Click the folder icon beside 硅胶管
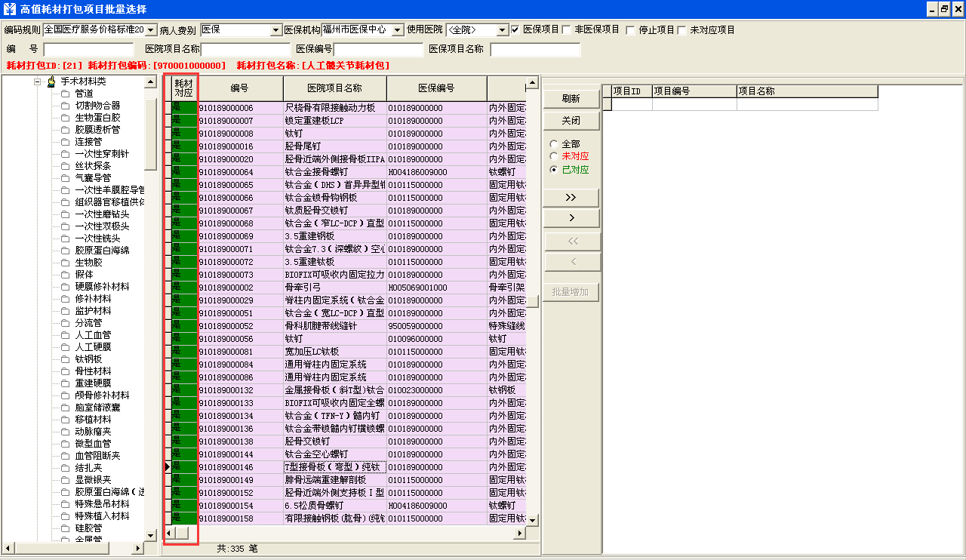The width and height of the screenshot is (966, 560). coord(65,528)
